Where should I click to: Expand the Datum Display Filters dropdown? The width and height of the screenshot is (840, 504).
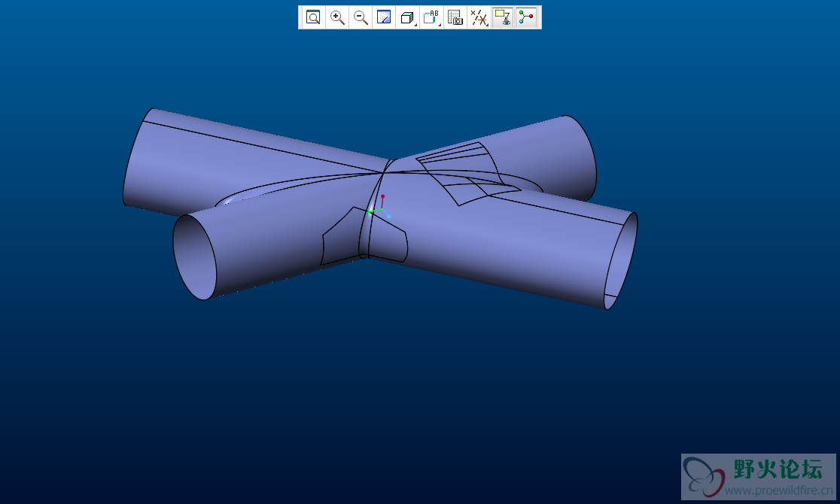[x=479, y=17]
